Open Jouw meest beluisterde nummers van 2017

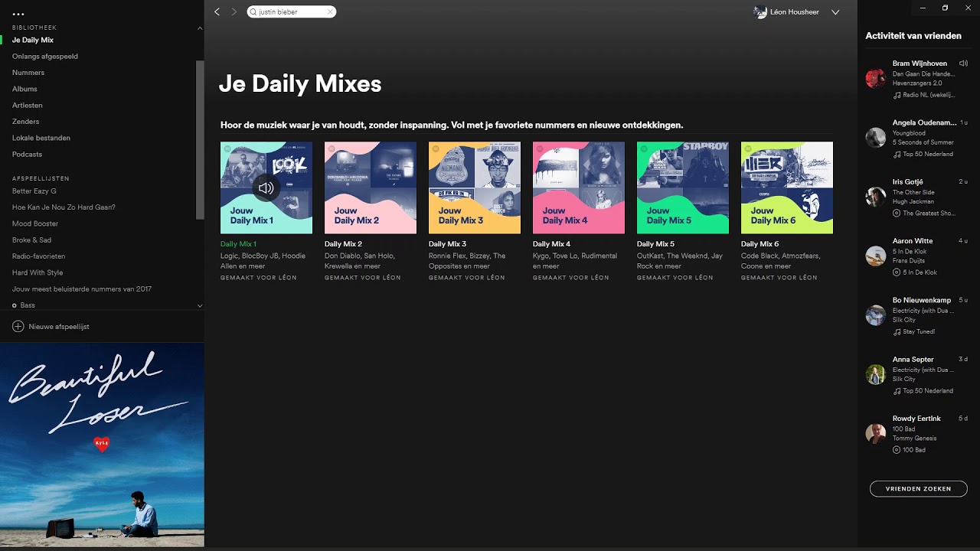pos(82,289)
